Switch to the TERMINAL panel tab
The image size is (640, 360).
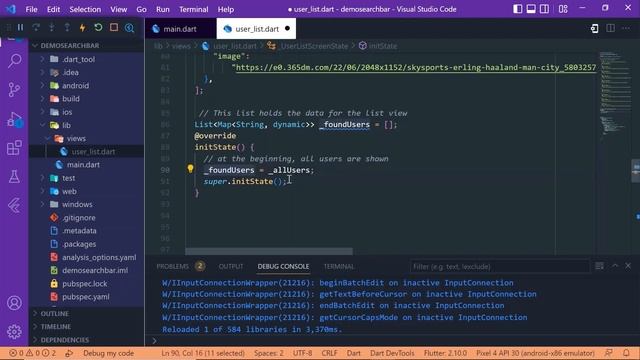coord(339,267)
